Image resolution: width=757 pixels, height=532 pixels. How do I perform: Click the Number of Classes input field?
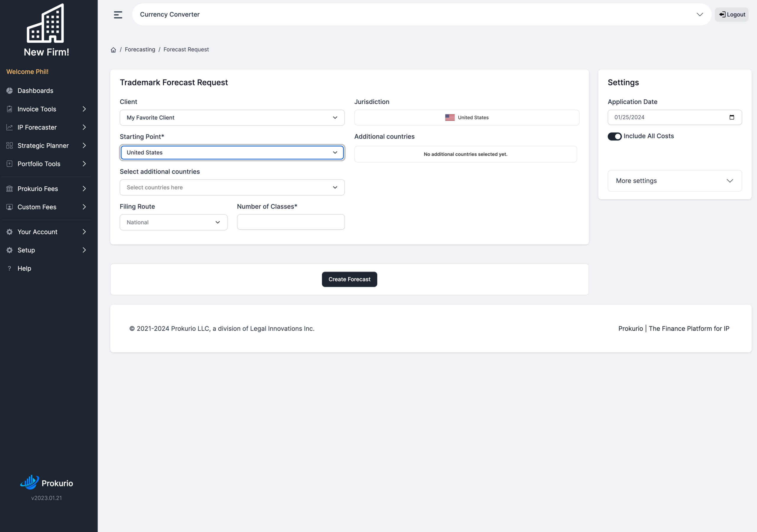(x=291, y=222)
